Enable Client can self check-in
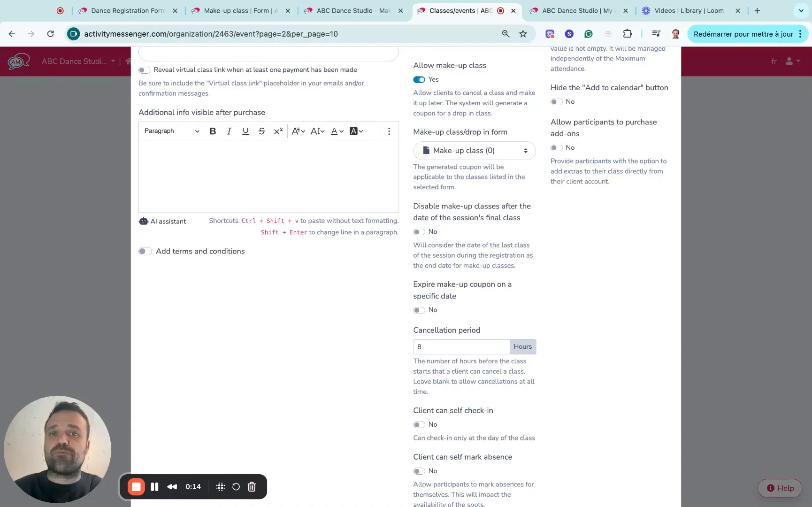The width and height of the screenshot is (812, 507). coord(419,424)
